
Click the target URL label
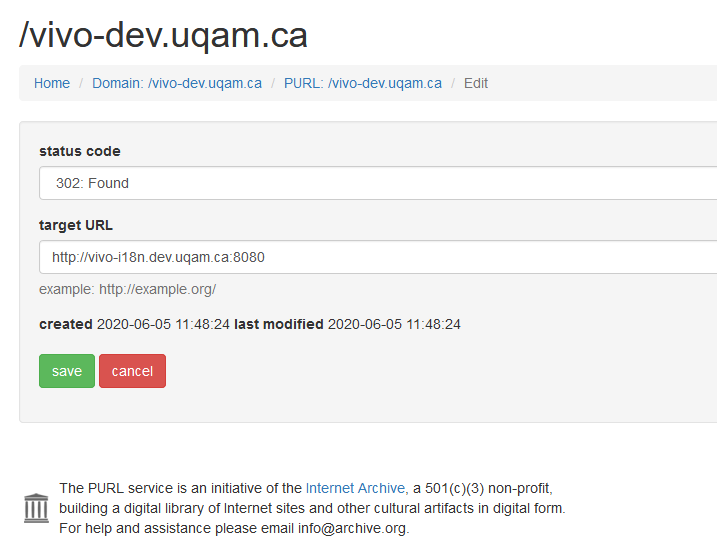point(75,225)
